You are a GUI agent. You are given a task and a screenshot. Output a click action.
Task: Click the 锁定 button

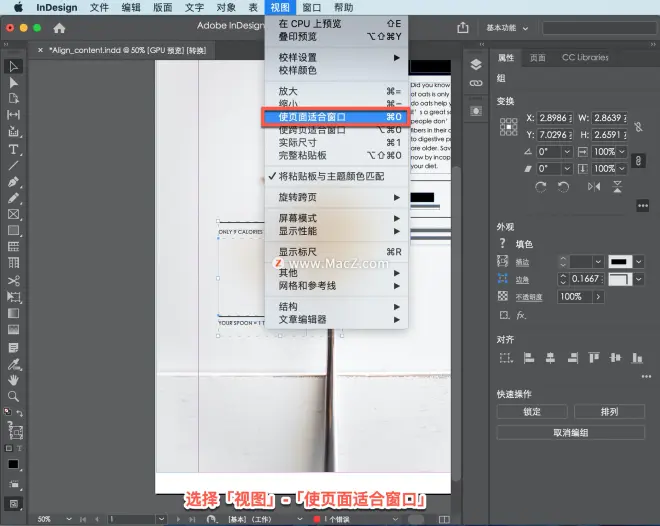[x=532, y=412]
